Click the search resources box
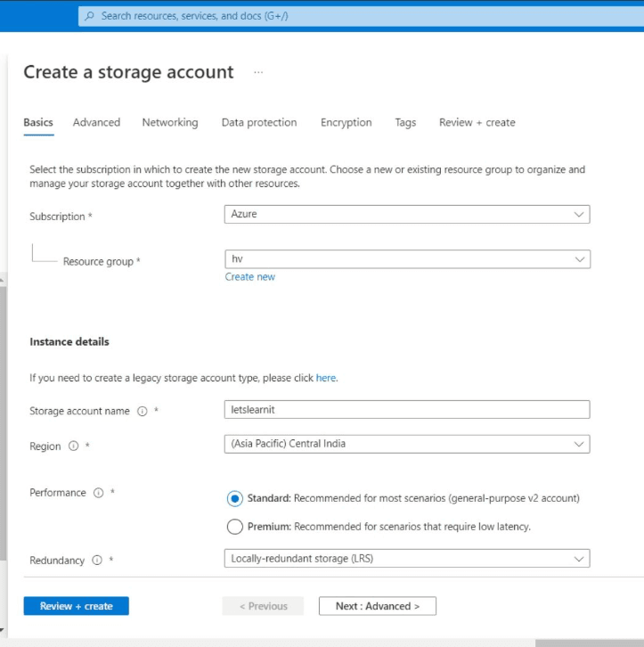The width and height of the screenshot is (644, 647). 361,16
